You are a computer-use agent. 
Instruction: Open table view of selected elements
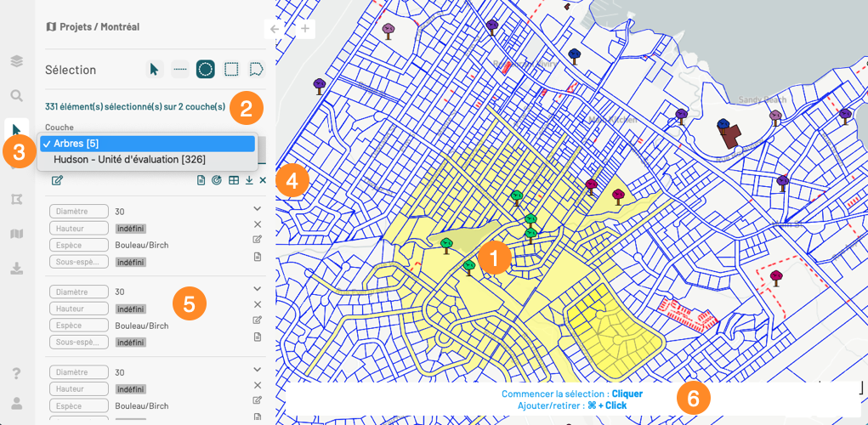233,180
